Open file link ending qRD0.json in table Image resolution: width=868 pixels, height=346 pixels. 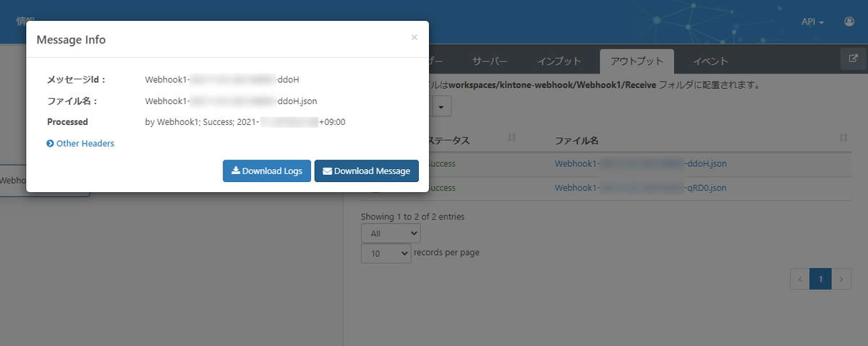pos(641,188)
